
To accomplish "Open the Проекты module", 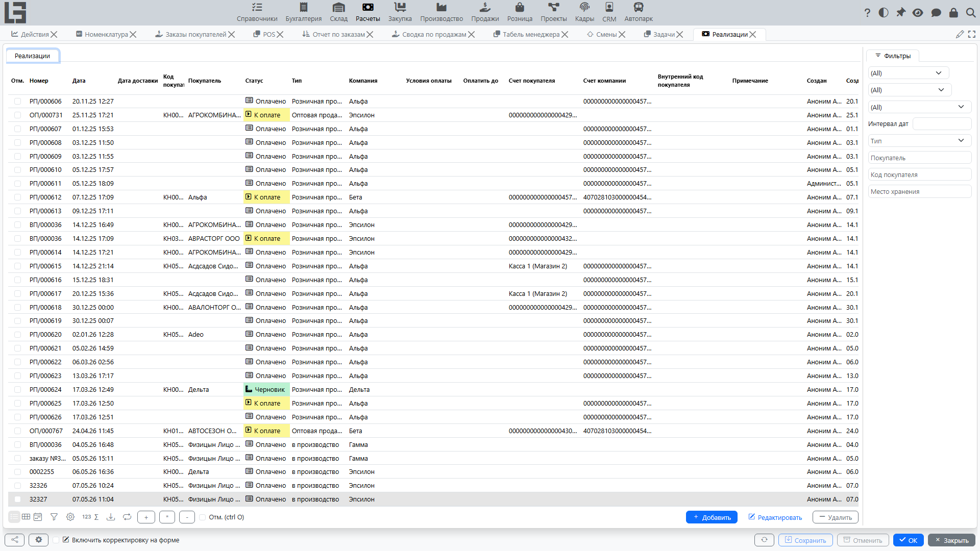I will tap(554, 12).
